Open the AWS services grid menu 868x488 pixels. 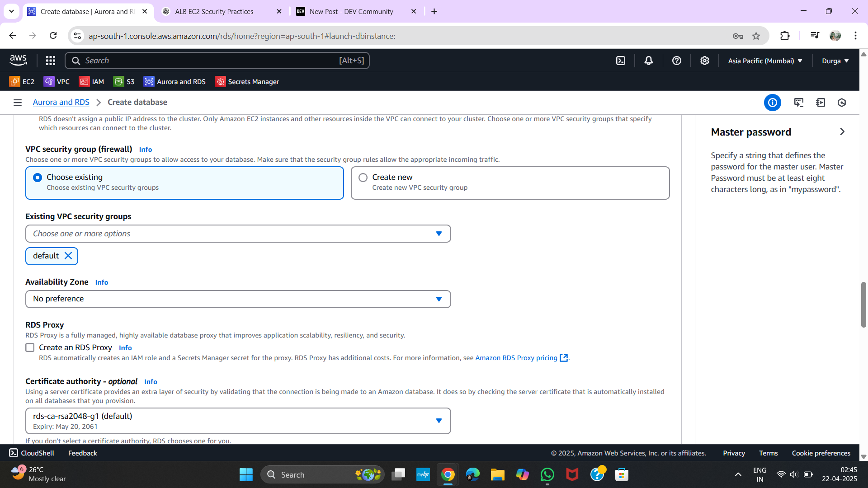[x=51, y=61]
